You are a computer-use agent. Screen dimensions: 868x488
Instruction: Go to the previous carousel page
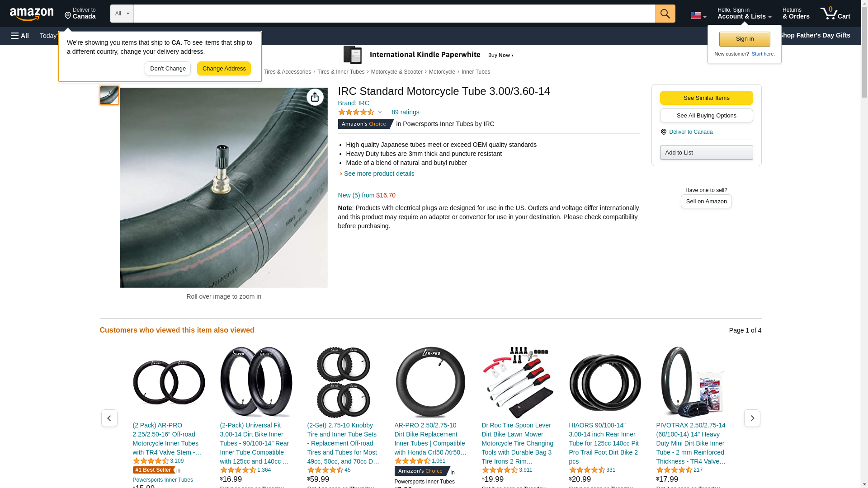[109, 418]
